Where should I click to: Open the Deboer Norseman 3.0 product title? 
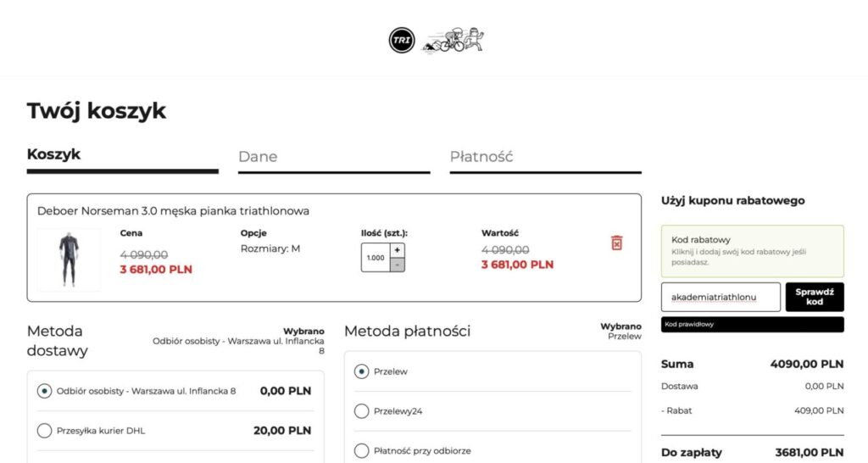tap(173, 211)
